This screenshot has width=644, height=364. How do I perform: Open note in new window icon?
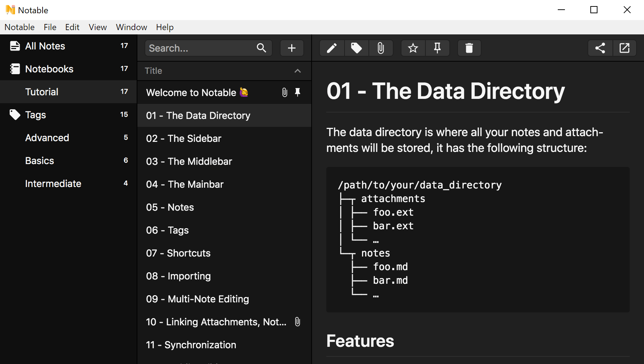click(624, 48)
